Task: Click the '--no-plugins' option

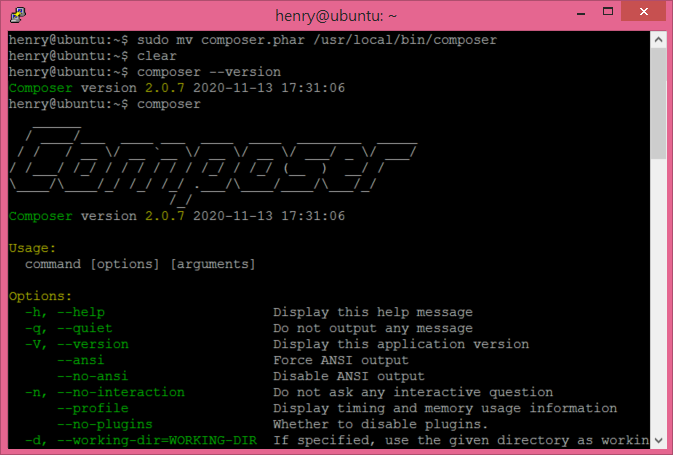Action: [x=105, y=424]
